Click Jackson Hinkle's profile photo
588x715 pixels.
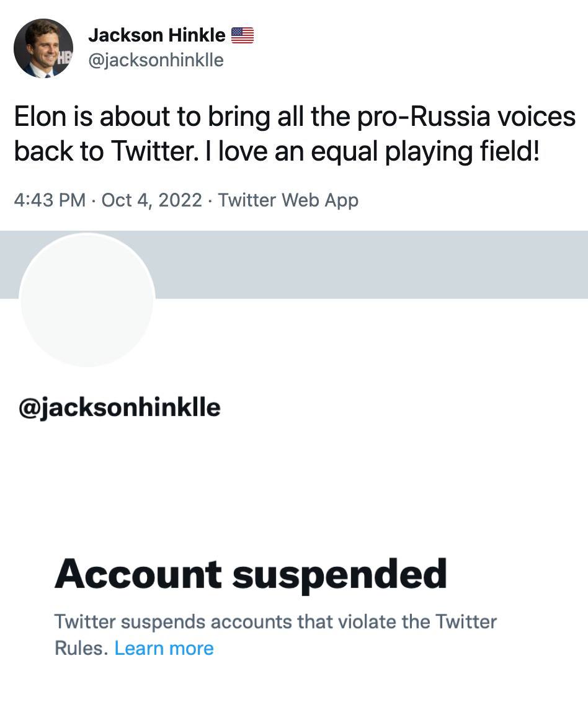(43, 48)
